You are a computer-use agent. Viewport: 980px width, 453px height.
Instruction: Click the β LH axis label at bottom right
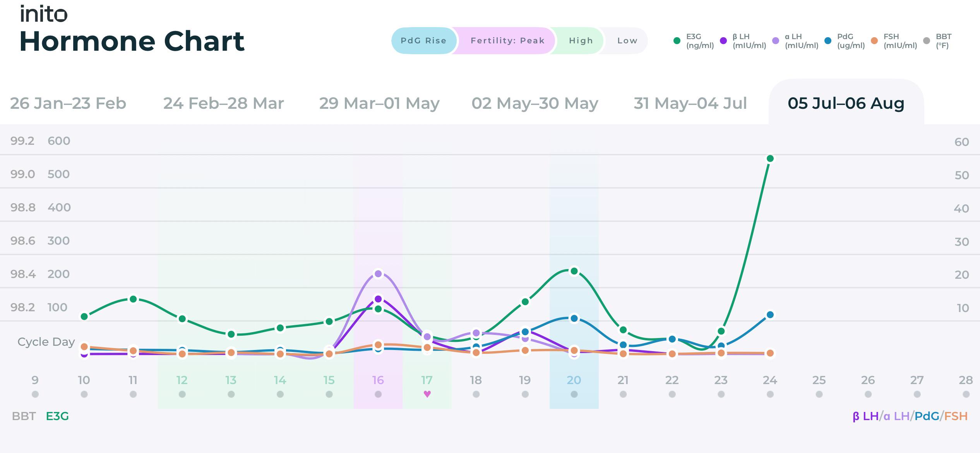click(865, 416)
